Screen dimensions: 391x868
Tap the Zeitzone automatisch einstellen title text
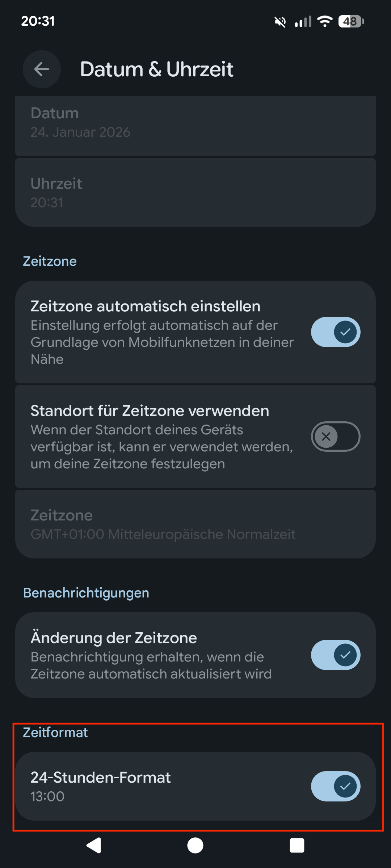point(146,306)
